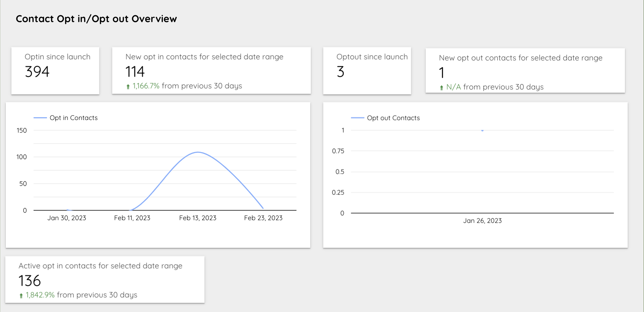The width and height of the screenshot is (644, 312).
Task: Click the 'Opt out Contacts' legend label
Action: (393, 118)
